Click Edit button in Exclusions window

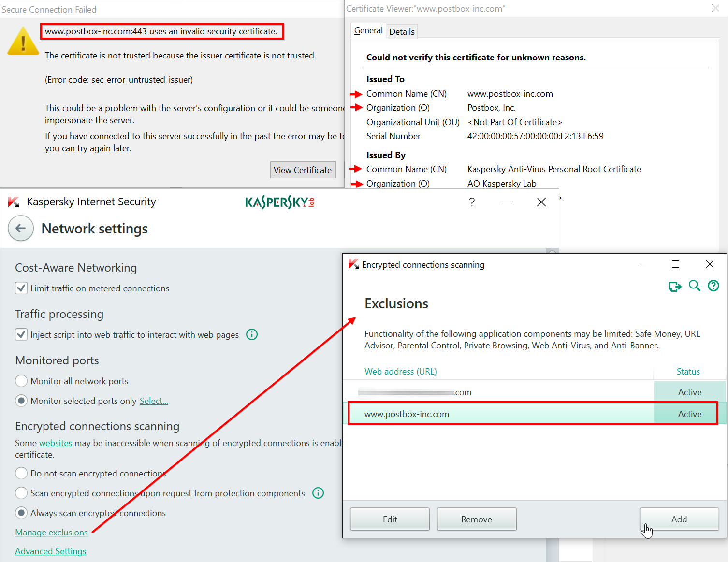[x=390, y=519]
